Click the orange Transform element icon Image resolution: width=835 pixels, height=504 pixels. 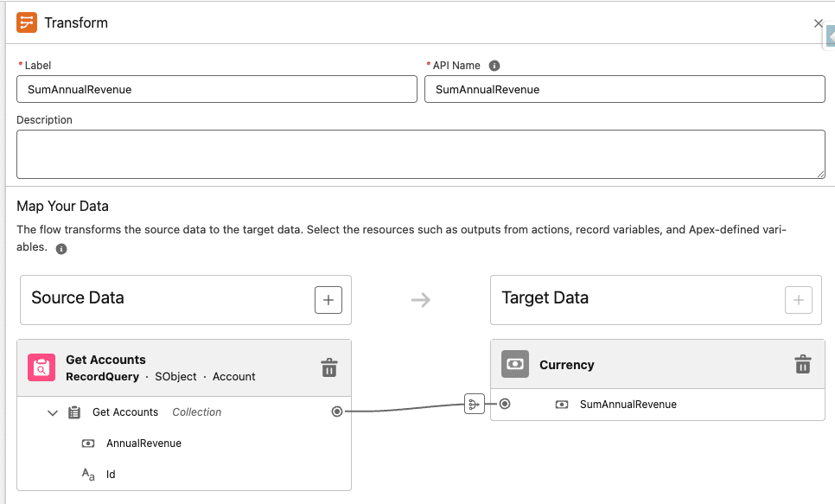click(27, 23)
